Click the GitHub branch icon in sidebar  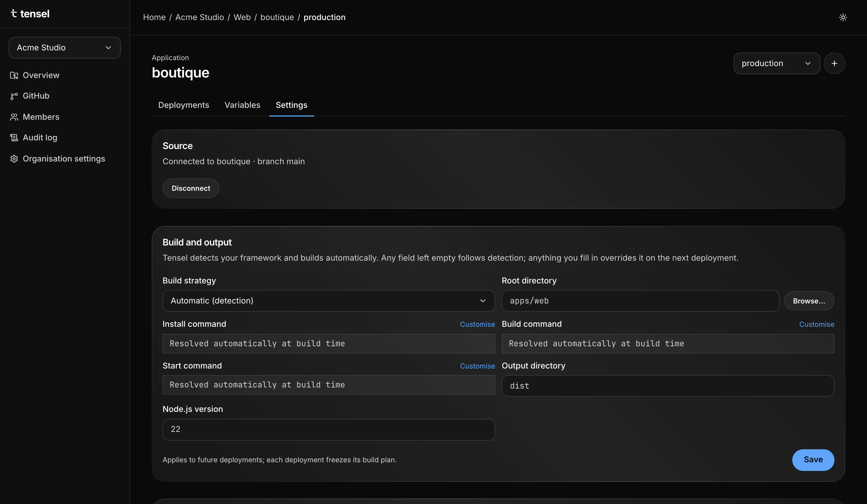tap(14, 96)
